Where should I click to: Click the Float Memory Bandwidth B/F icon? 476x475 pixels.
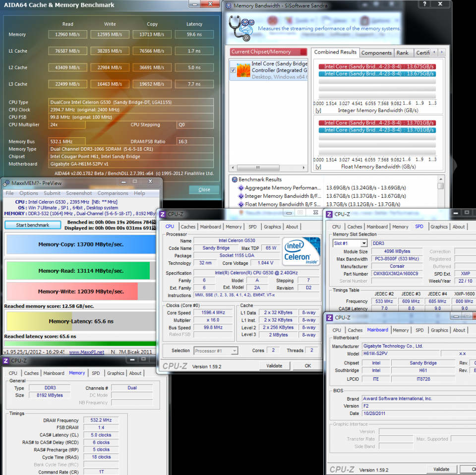tap(241, 204)
